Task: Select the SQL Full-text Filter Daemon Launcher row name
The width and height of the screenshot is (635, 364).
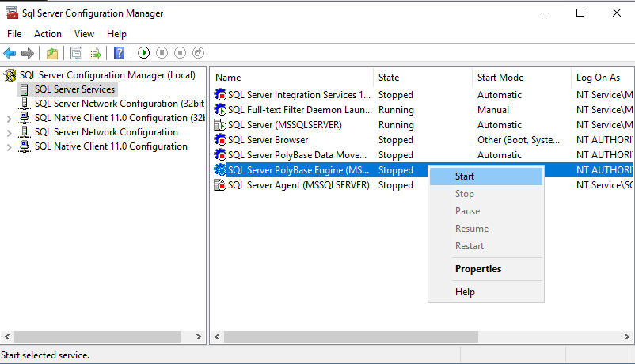Action: coord(299,110)
